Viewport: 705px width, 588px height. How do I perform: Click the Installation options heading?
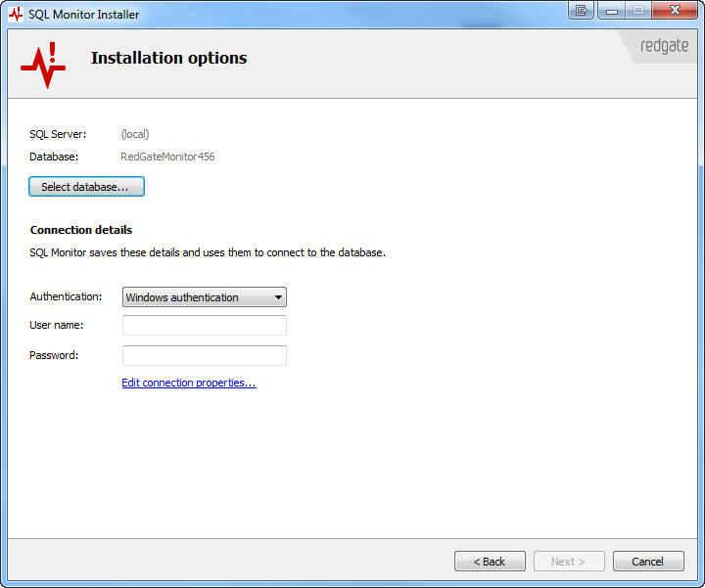[x=168, y=58]
